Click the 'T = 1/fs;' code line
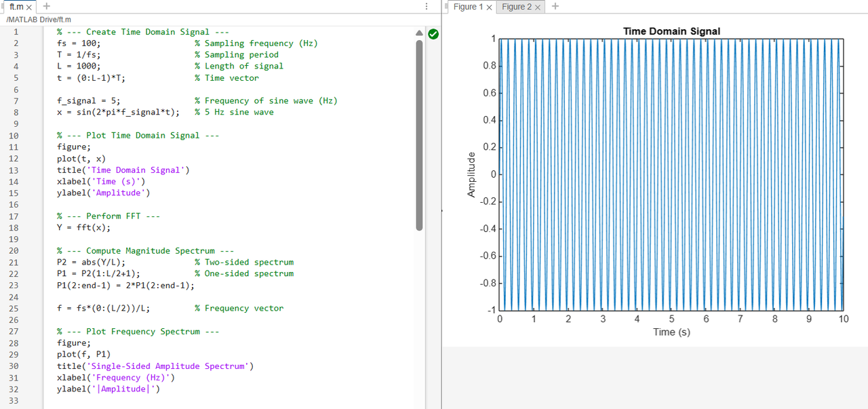The image size is (868, 409). click(79, 55)
